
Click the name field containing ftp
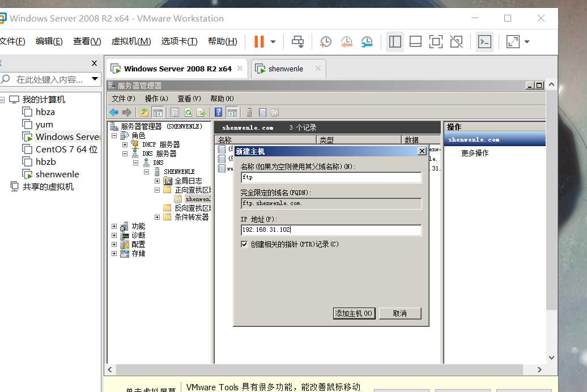(331, 177)
